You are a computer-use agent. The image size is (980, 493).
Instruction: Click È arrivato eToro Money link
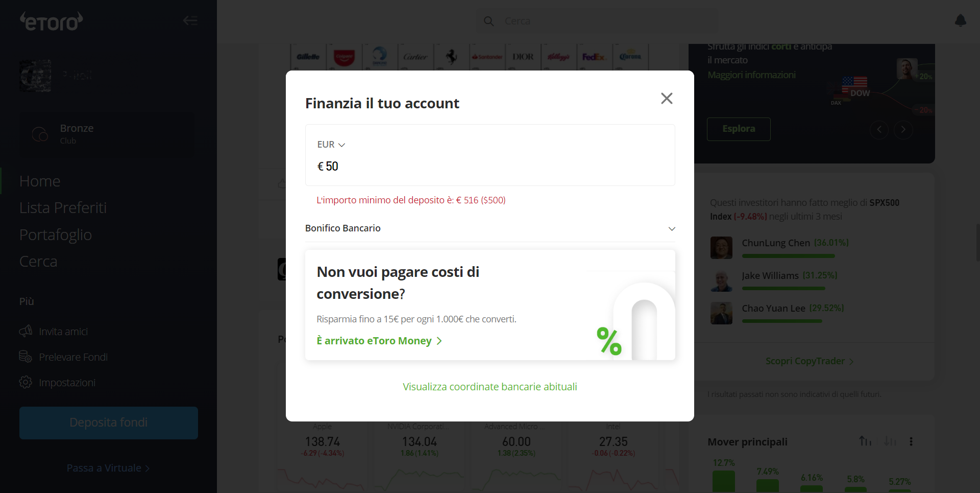click(379, 341)
